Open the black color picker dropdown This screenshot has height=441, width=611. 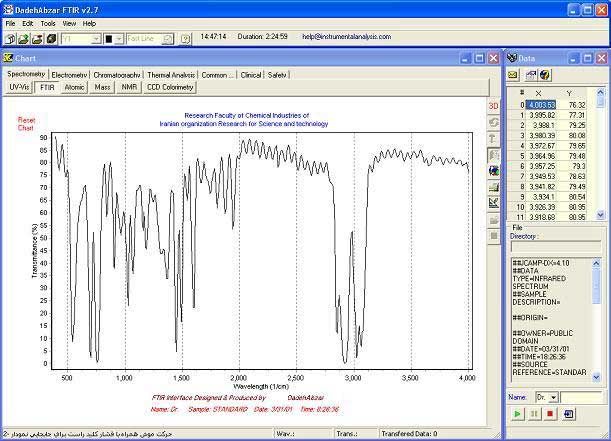pyautogui.click(x=119, y=39)
